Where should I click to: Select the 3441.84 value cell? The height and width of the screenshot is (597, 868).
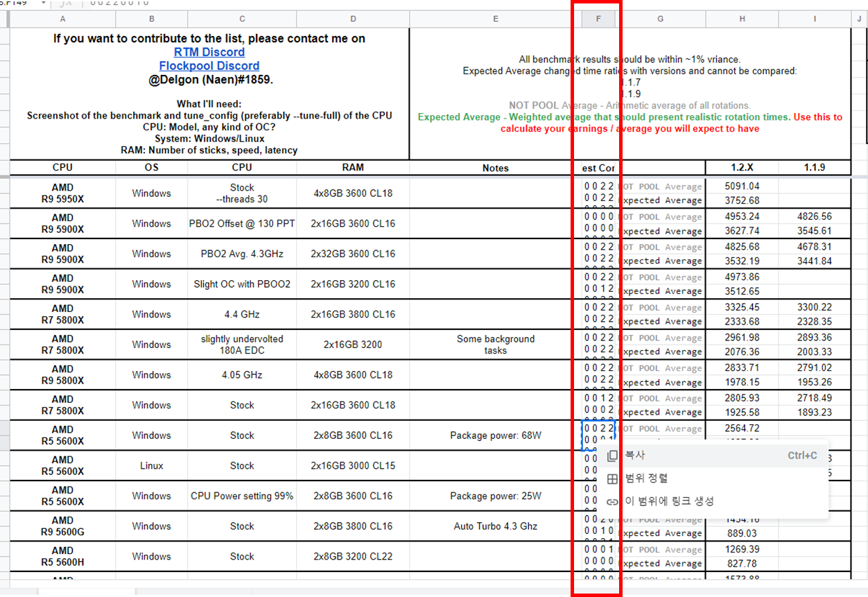coord(815,261)
